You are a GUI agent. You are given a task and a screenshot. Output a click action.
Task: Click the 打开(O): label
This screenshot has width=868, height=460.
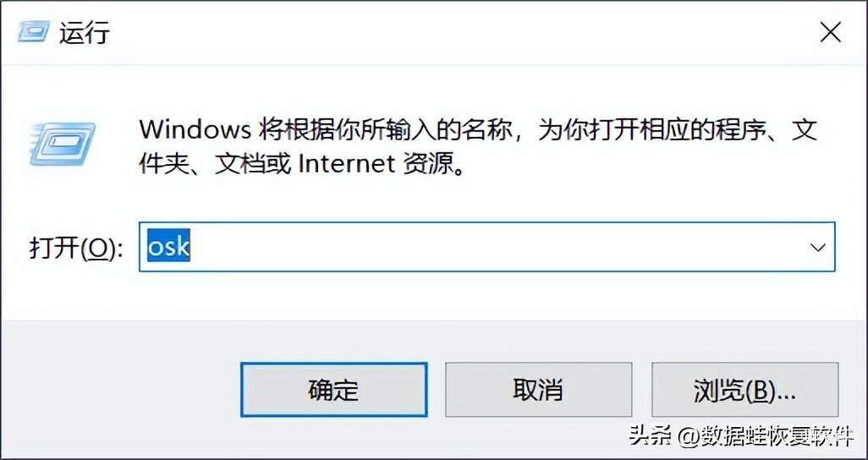(76, 249)
